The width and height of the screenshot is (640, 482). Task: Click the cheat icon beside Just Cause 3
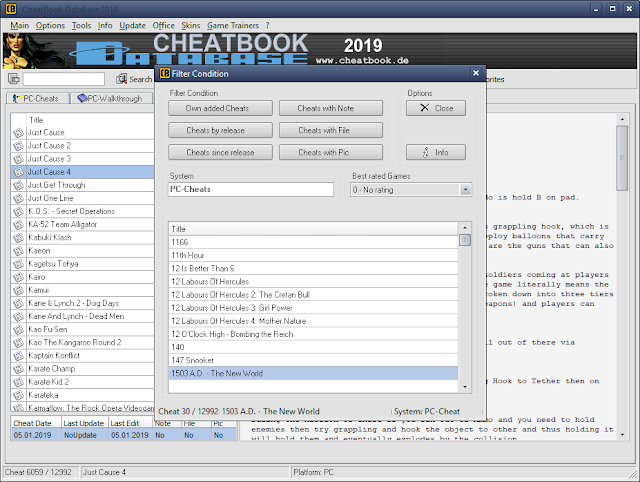[x=18, y=159]
